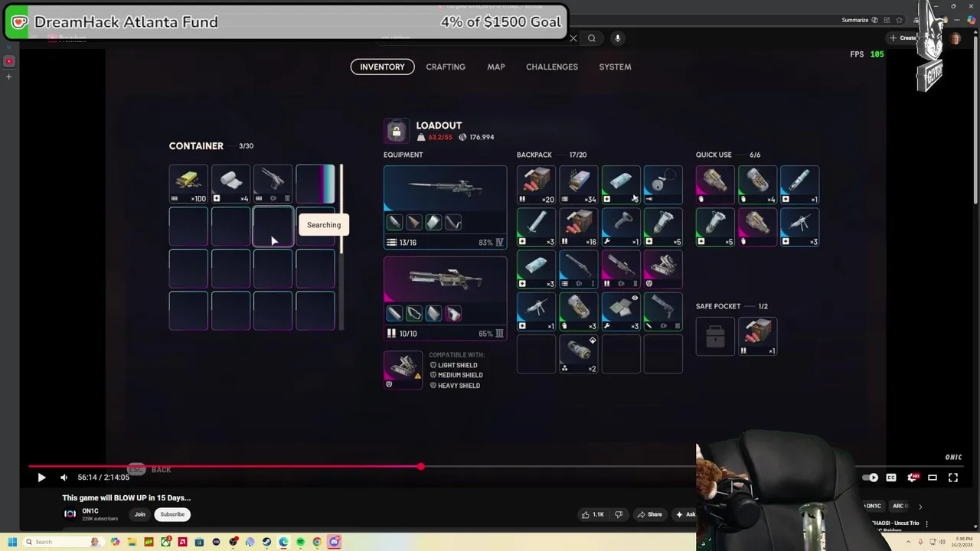The image size is (980, 551).
Task: Start voice search with the microphone
Action: (617, 38)
